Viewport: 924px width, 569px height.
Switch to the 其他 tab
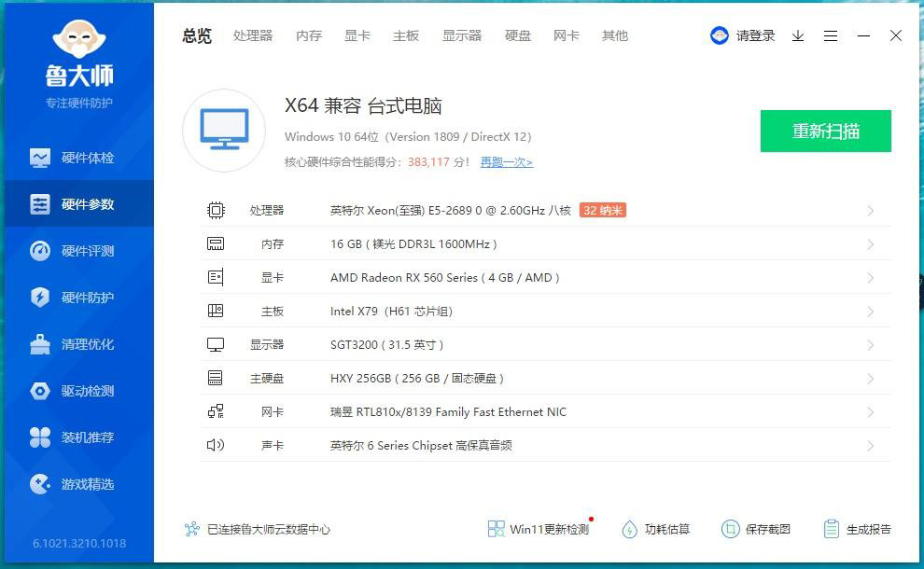pyautogui.click(x=615, y=36)
